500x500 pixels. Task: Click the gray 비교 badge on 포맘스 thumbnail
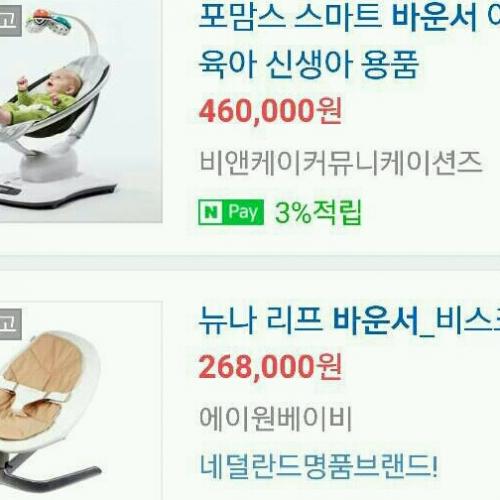(x=11, y=21)
